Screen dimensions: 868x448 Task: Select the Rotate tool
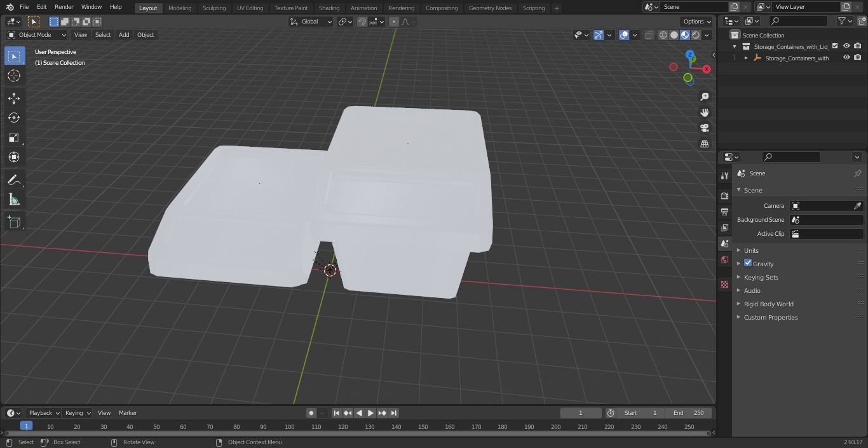[14, 118]
